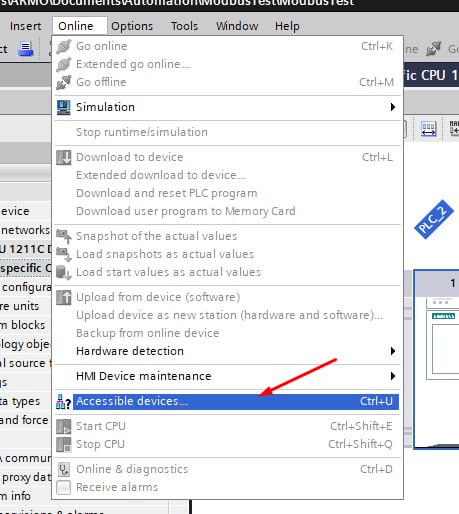459x514 pixels.
Task: Click the Upload from device icon
Action: pos(63,297)
